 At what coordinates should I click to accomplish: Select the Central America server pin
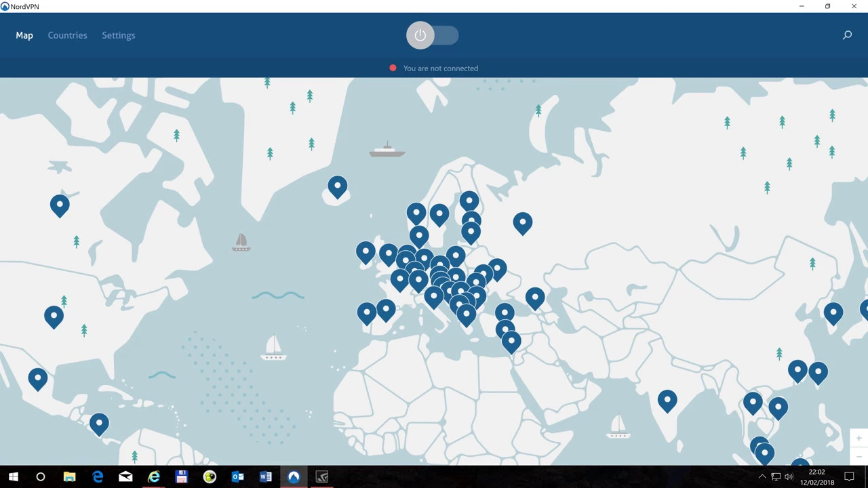(x=99, y=424)
